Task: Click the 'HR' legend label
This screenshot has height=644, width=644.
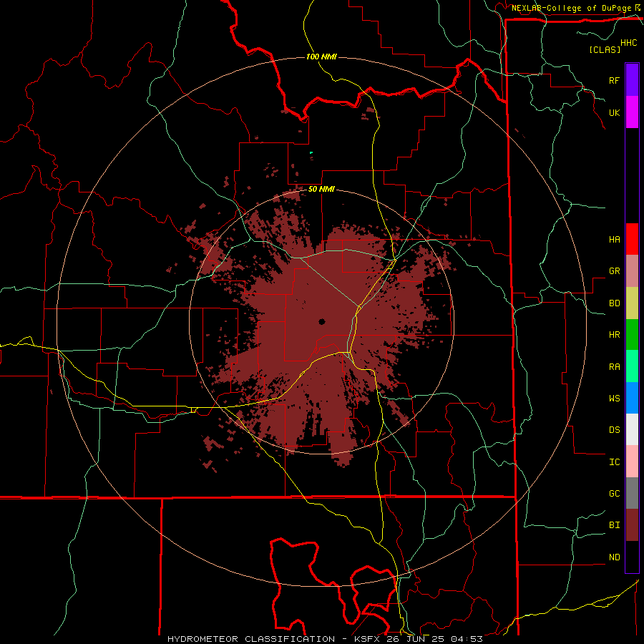Action: (x=614, y=335)
